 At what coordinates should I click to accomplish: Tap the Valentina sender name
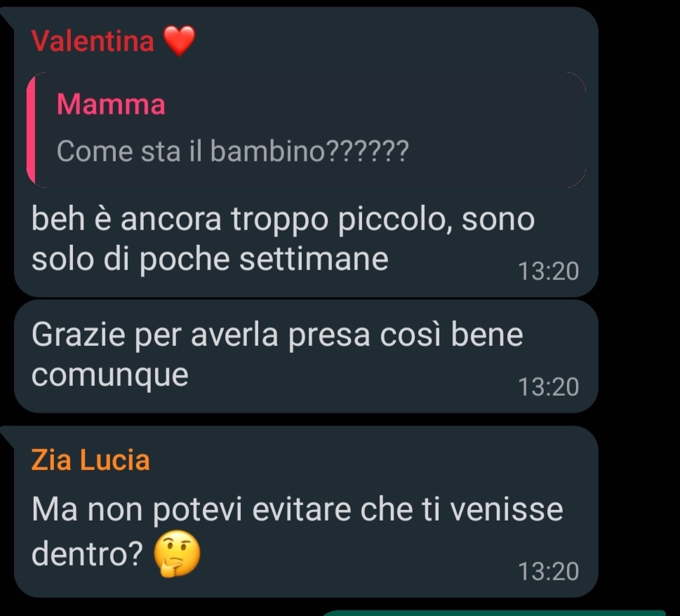click(x=93, y=41)
